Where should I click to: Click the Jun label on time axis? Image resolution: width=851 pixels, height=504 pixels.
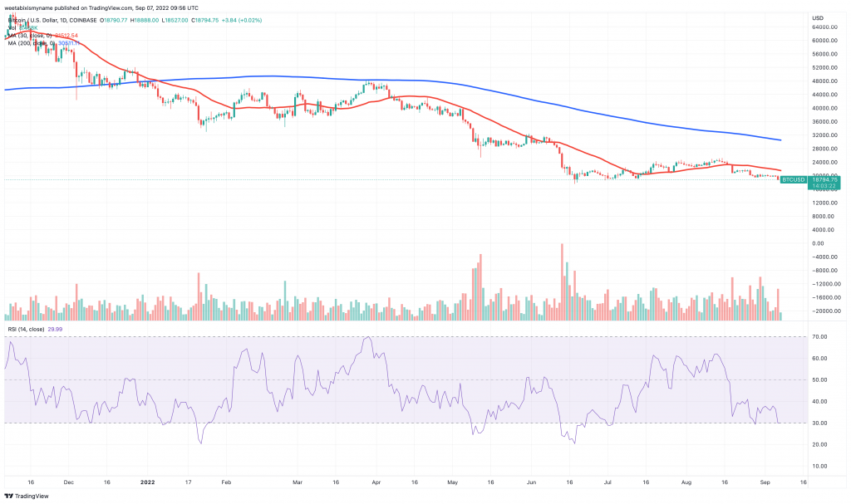click(x=531, y=482)
